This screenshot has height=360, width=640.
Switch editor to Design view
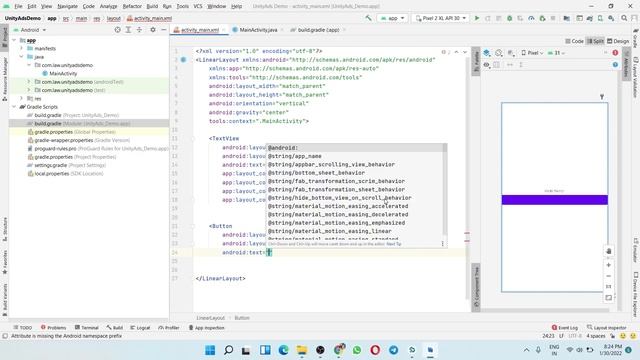click(x=618, y=41)
